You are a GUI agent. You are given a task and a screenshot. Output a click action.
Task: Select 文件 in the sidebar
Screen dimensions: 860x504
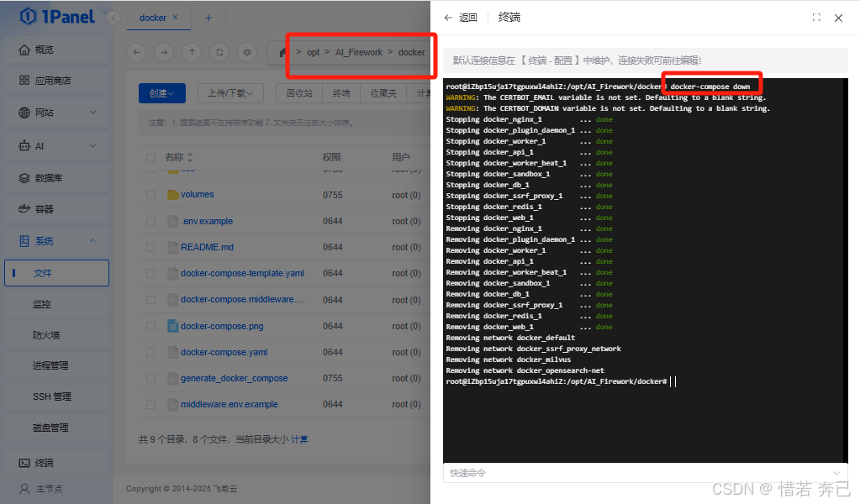tap(56, 273)
